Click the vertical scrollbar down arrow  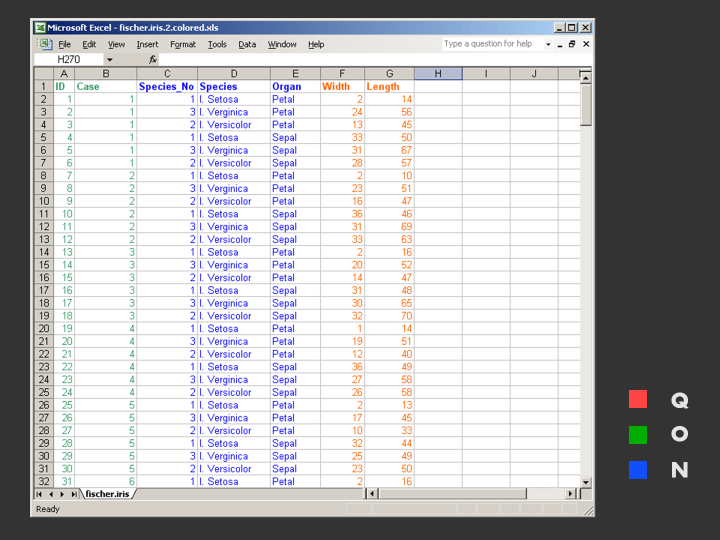(586, 480)
